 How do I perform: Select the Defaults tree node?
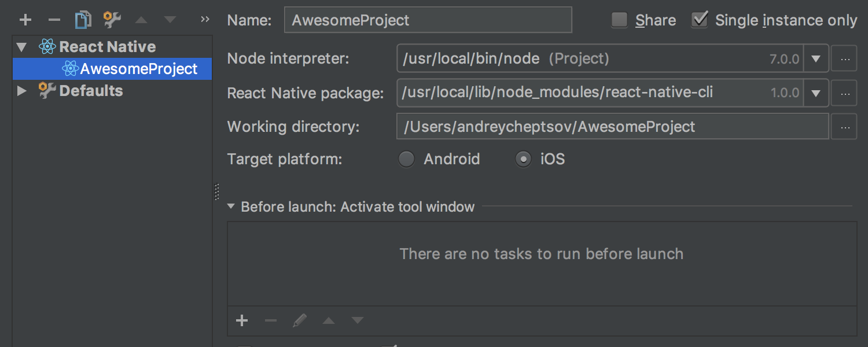pos(112,91)
